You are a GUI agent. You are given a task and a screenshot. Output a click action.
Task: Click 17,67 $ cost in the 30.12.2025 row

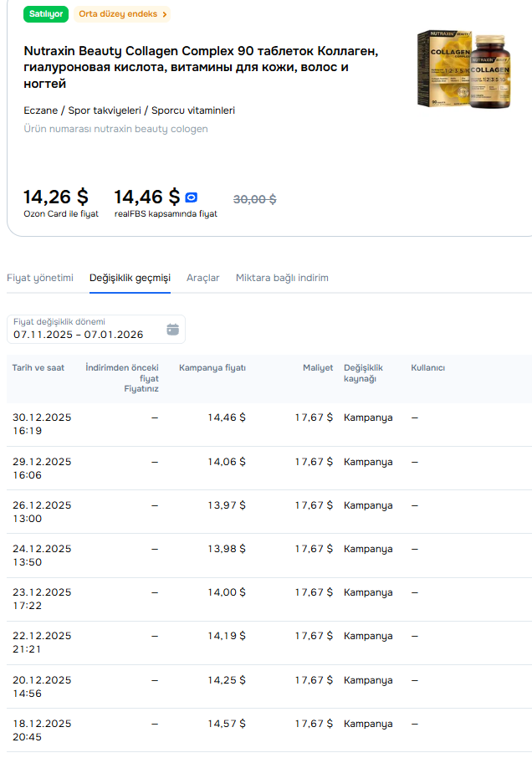[314, 417]
